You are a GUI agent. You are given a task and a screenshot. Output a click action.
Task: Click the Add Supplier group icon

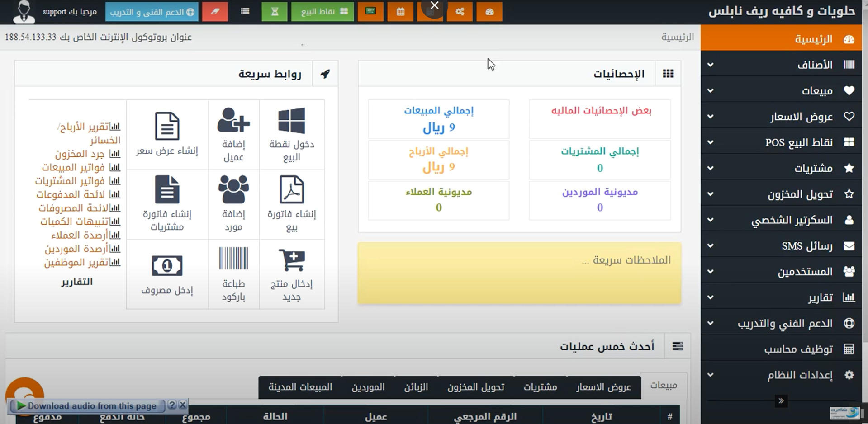click(233, 189)
